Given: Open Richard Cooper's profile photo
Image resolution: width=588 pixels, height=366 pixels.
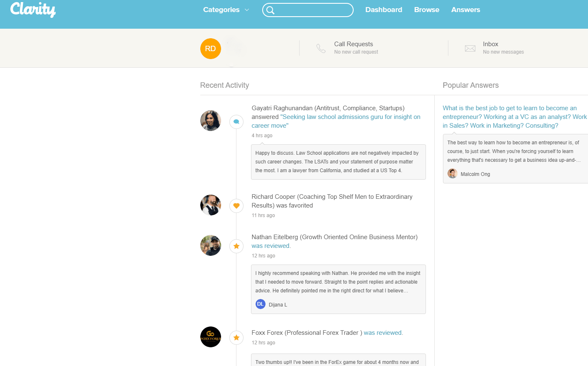Looking at the screenshot, I should click(211, 205).
